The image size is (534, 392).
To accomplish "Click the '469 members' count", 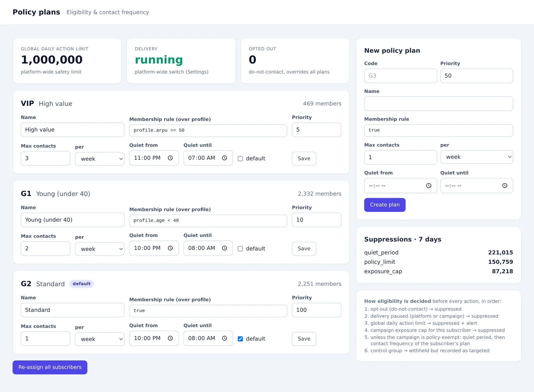I will pyautogui.click(x=322, y=104).
